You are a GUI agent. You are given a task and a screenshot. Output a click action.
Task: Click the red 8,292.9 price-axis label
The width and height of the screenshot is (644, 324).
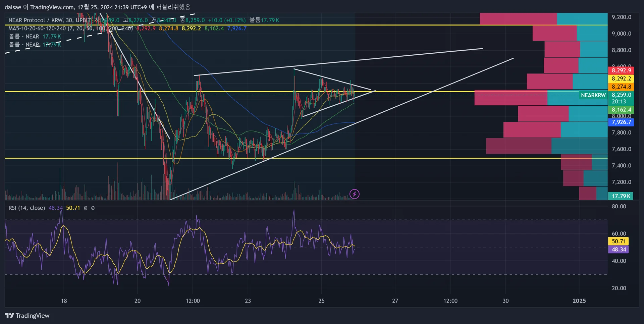pos(621,70)
